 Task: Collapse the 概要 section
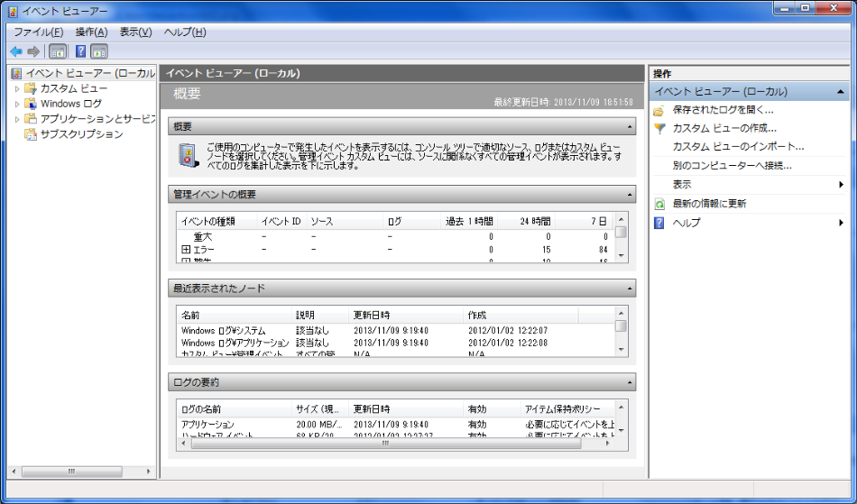(x=630, y=127)
